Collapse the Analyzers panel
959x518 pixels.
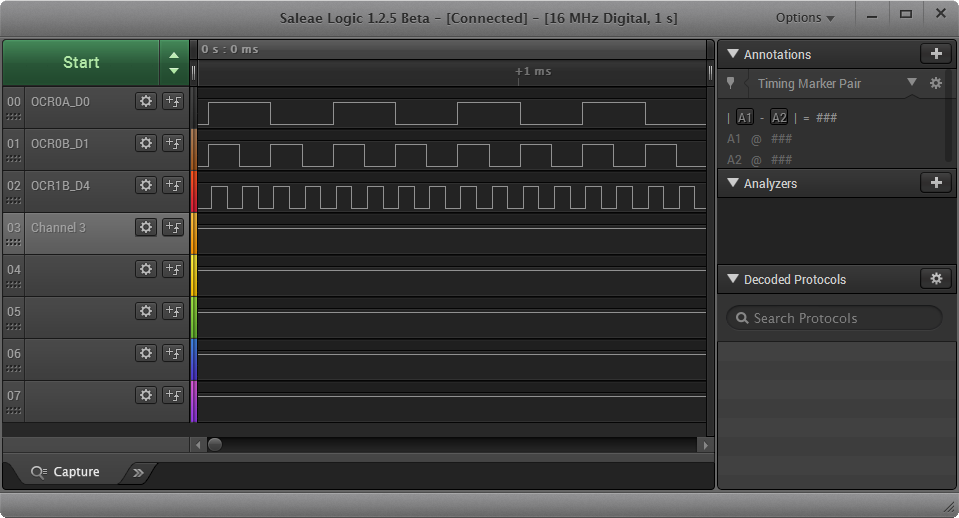pos(732,183)
